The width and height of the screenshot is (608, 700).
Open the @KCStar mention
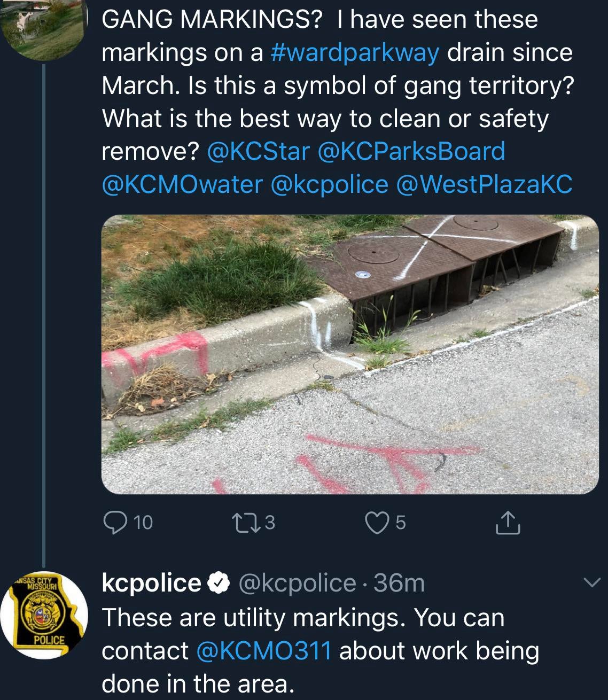click(x=258, y=151)
